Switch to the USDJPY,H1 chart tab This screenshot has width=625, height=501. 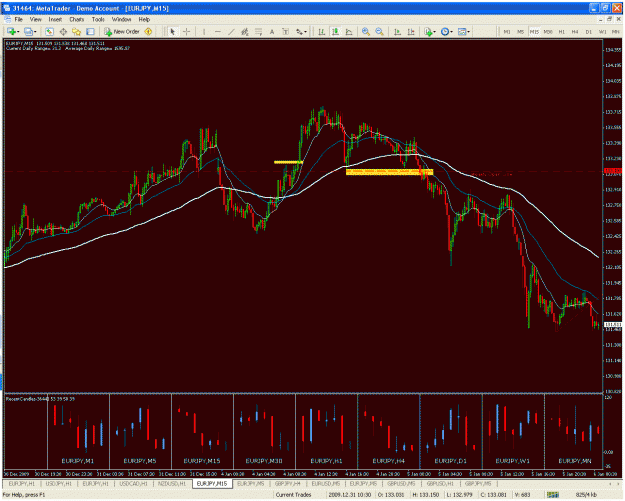click(x=59, y=483)
